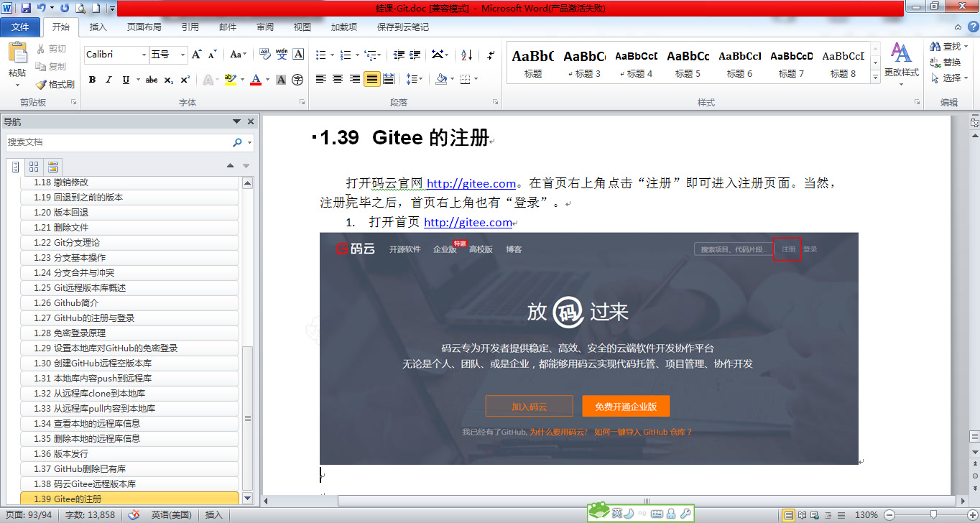This screenshot has height=523, width=980.
Task: Switch to Full Screen Reading view
Action: 803,514
